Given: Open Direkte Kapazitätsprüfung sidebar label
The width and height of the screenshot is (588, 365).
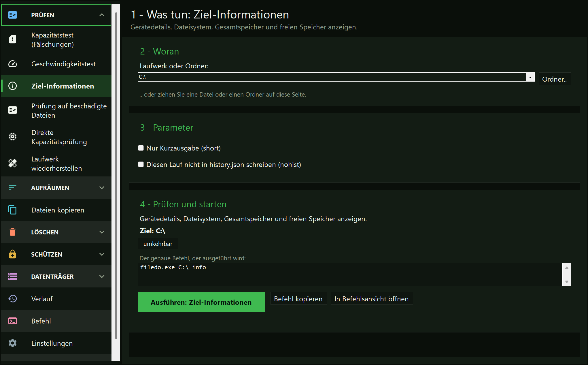Looking at the screenshot, I should (59, 137).
